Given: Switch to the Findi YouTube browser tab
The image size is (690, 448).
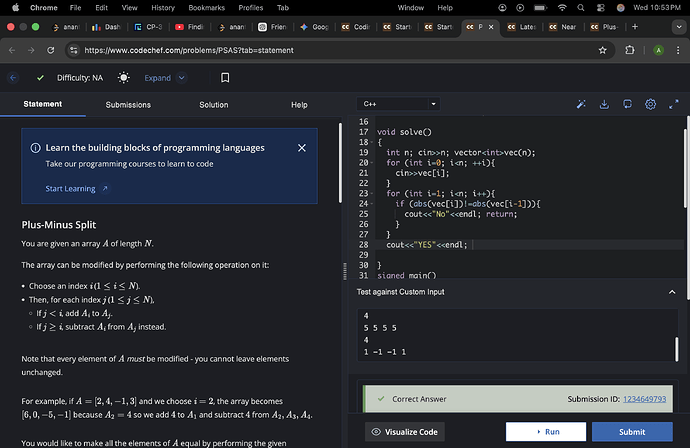Looking at the screenshot, I should 190,27.
